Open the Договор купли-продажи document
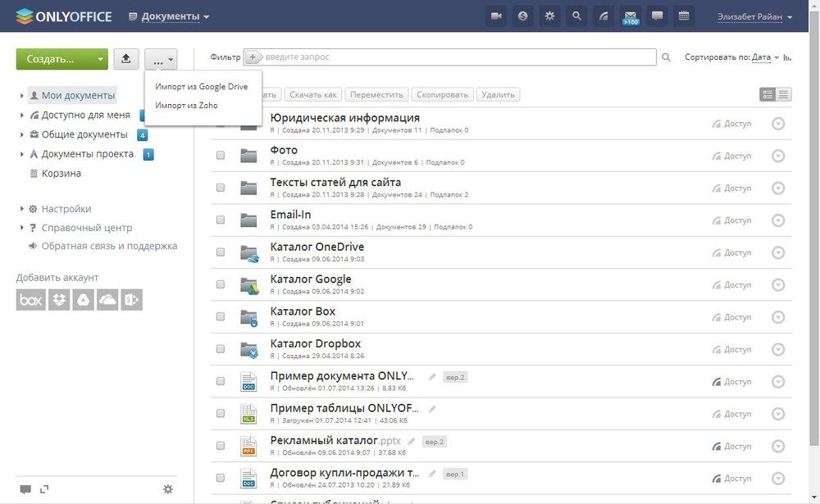The height and width of the screenshot is (504, 820). pos(344,473)
